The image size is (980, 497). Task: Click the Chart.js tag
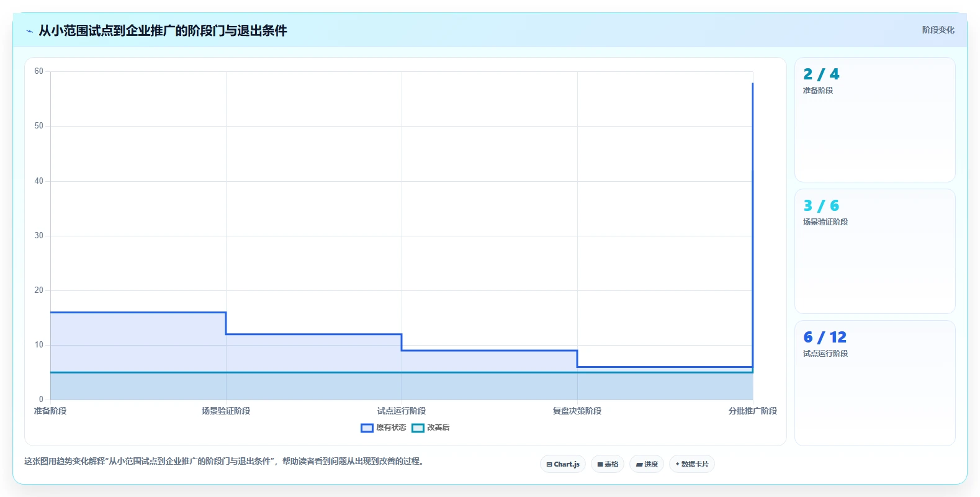tap(563, 464)
